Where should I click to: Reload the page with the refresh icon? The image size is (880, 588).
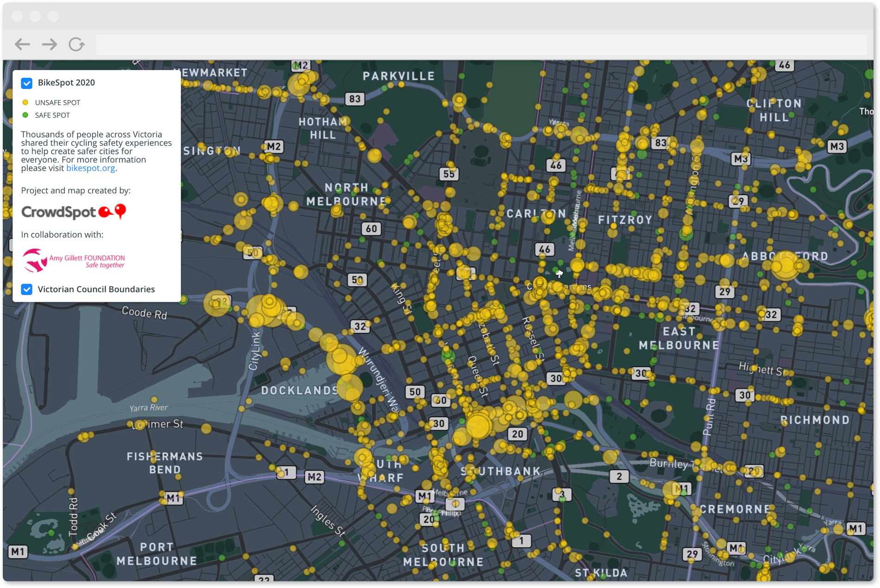pos(76,44)
